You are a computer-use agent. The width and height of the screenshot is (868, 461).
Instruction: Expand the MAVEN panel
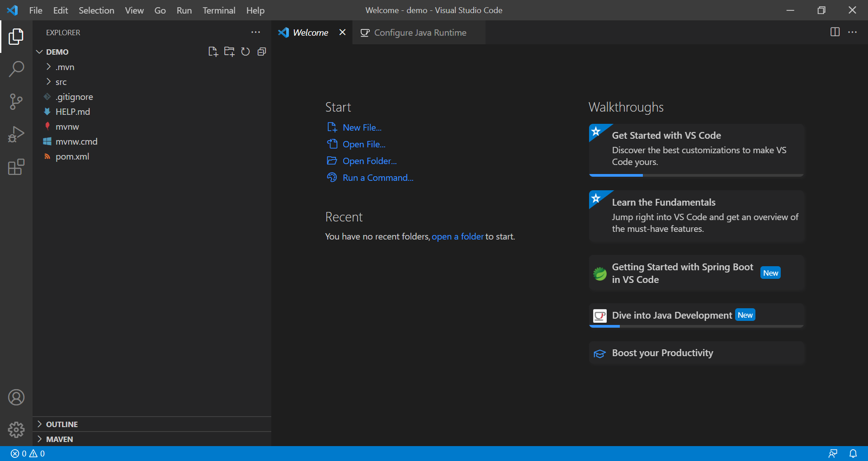point(152,439)
